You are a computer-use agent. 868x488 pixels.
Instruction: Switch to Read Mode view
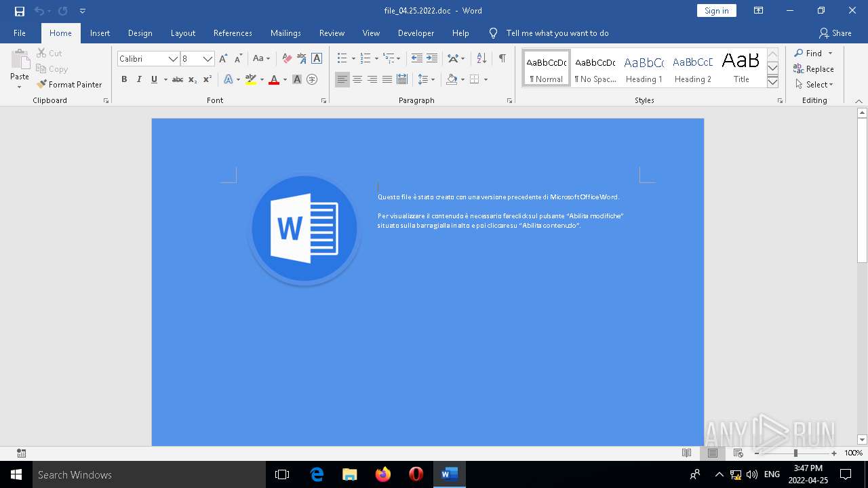(687, 453)
